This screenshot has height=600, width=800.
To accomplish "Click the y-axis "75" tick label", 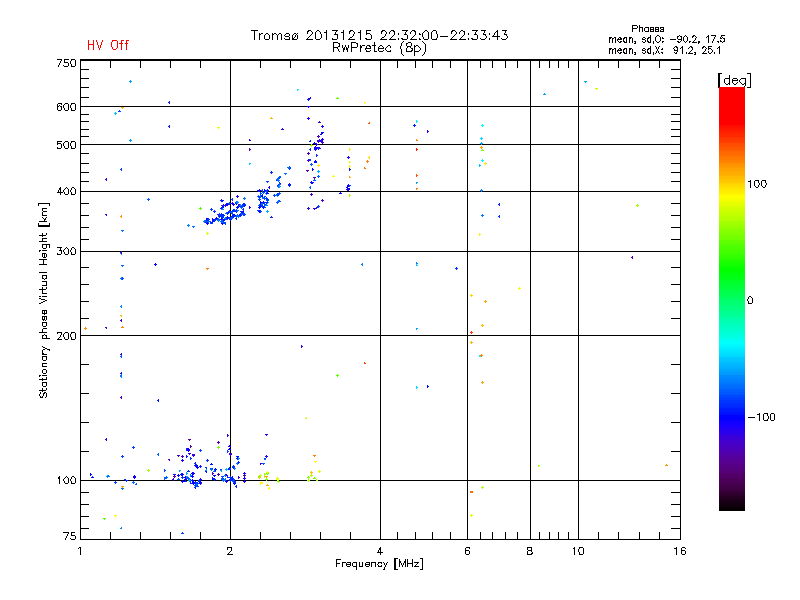I will [70, 536].
